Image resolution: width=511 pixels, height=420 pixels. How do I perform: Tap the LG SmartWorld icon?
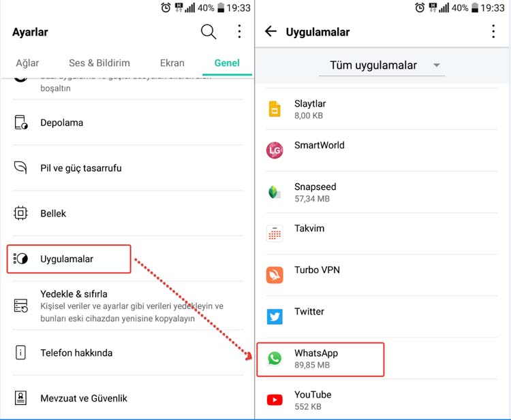[275, 150]
